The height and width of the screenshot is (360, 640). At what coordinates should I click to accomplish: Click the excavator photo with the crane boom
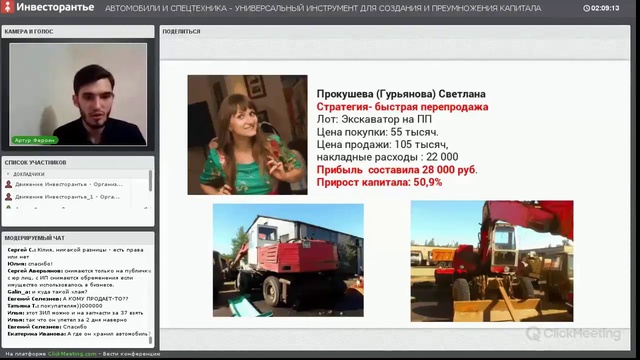click(492, 261)
